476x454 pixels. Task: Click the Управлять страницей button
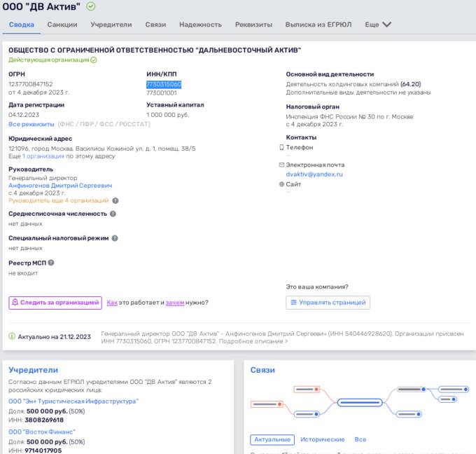[328, 303]
